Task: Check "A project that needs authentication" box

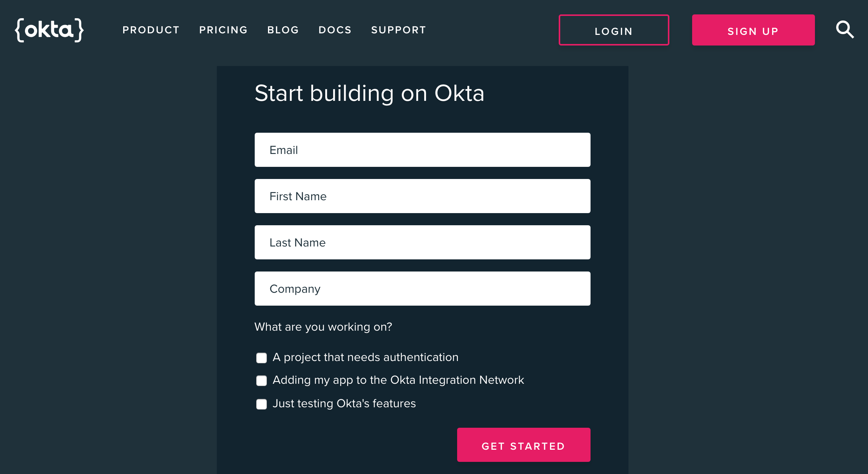Action: pyautogui.click(x=262, y=358)
